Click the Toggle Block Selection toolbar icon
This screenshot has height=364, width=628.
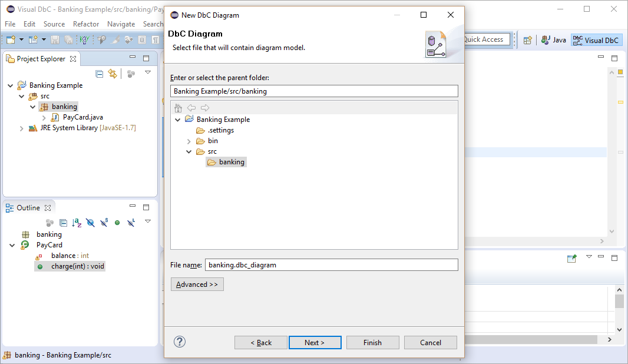(x=142, y=39)
